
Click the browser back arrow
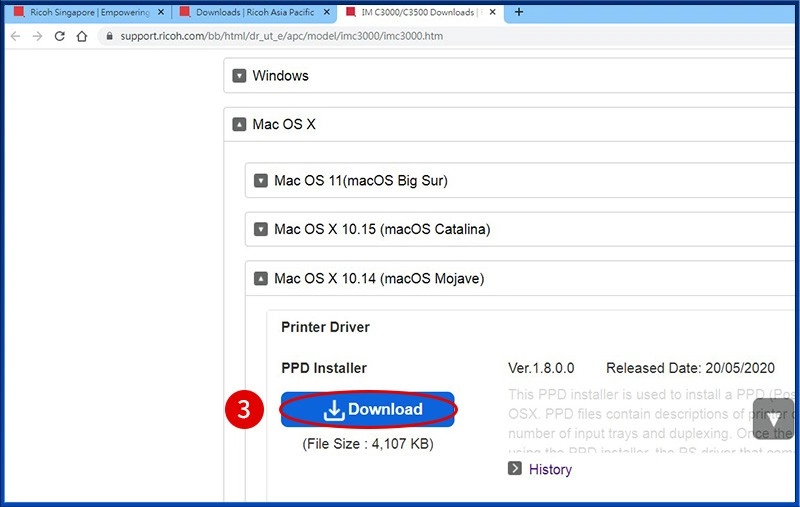pos(15,36)
